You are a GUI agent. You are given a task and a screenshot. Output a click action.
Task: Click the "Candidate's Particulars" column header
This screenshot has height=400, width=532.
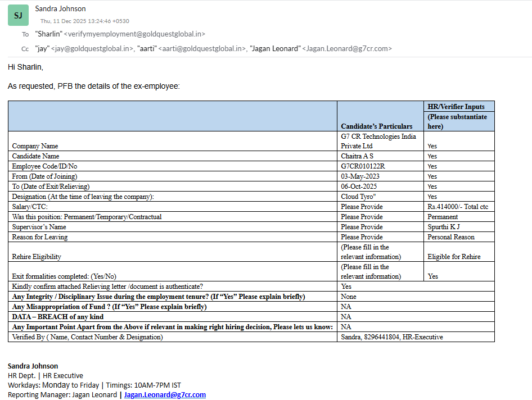(376, 126)
